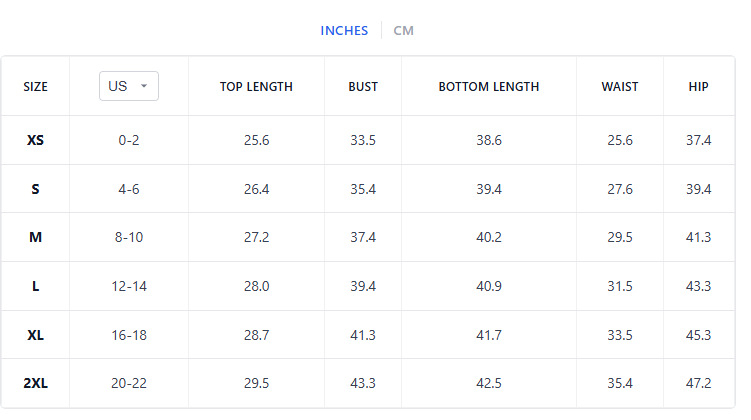Image resolution: width=751 pixels, height=420 pixels.
Task: Click the BUST column header
Action: (x=363, y=87)
